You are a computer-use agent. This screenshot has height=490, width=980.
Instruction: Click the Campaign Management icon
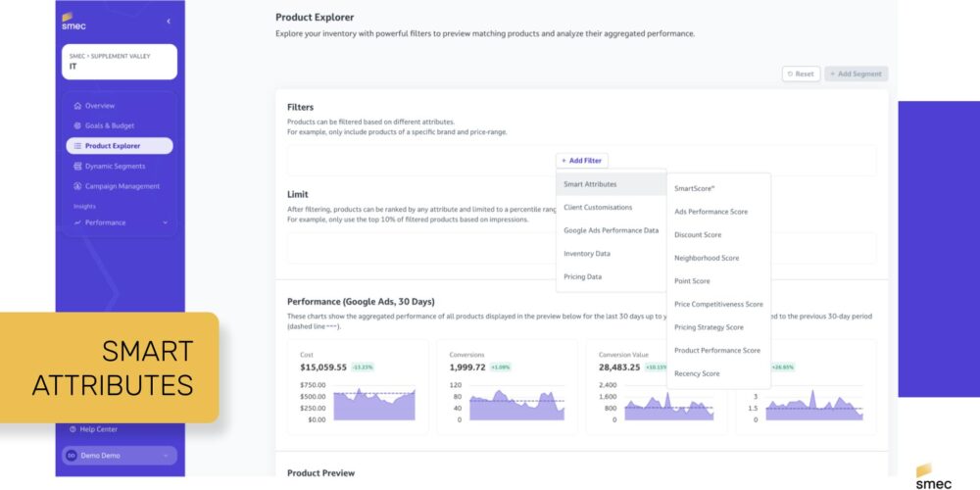click(77, 186)
